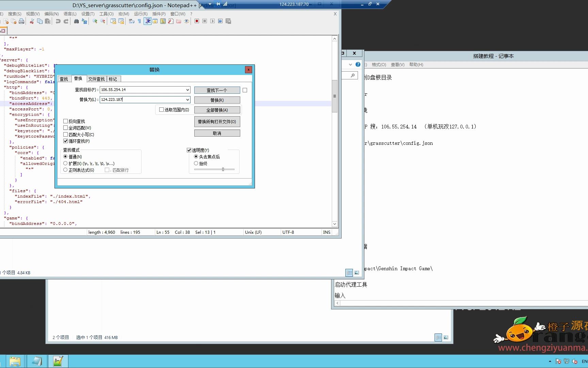Switch to the 标记 tab
588x368 pixels.
(113, 79)
